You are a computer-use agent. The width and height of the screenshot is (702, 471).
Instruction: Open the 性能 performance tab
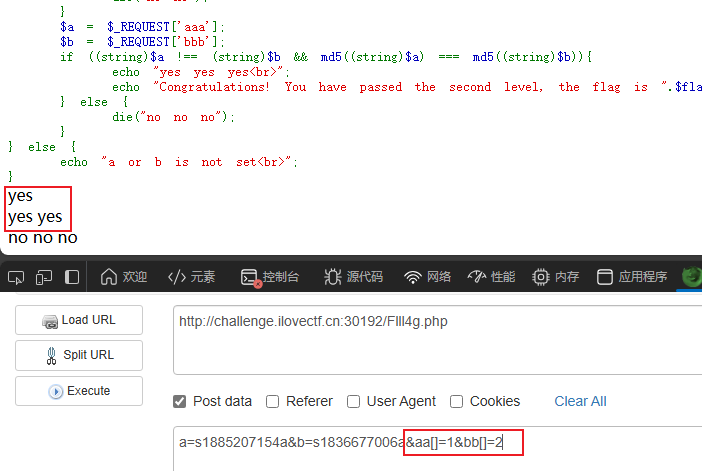(x=491, y=277)
